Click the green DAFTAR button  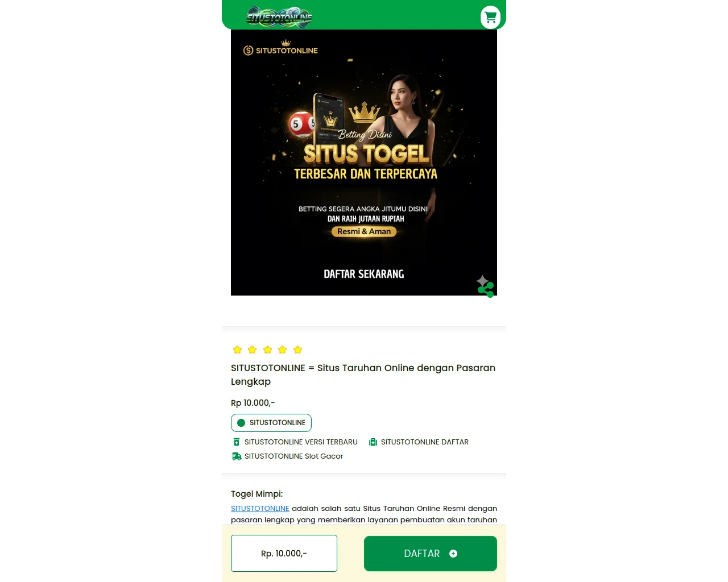click(431, 554)
